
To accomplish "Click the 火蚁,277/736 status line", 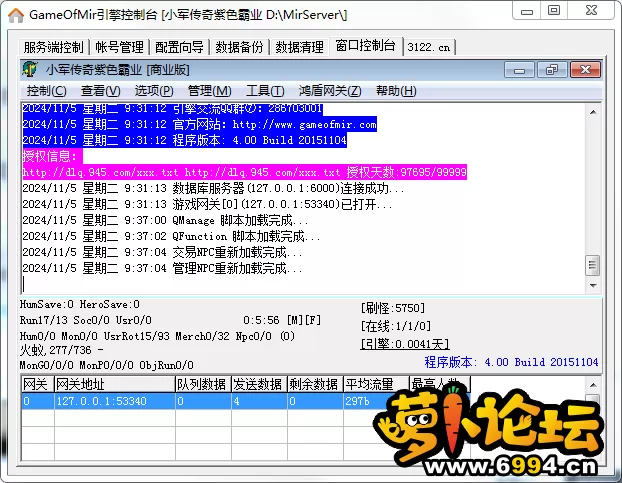I will (61, 350).
